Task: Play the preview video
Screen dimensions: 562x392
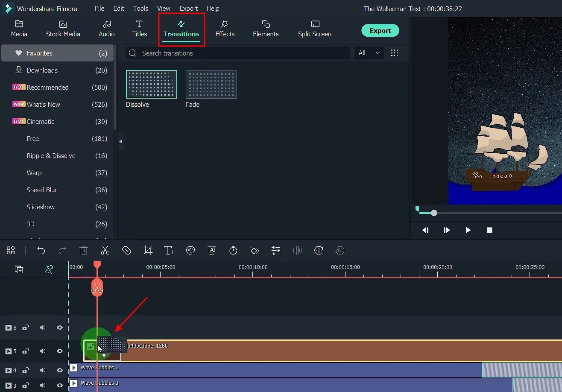Action: (x=468, y=230)
